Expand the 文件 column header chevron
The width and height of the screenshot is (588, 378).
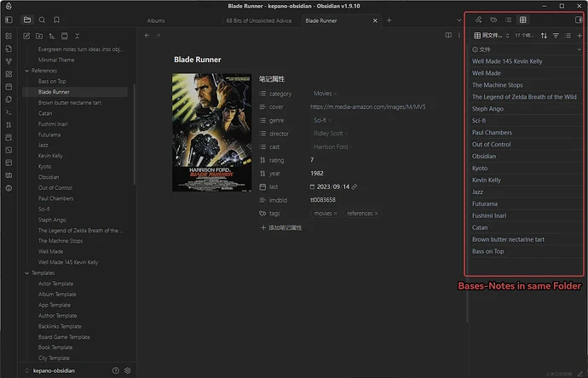coord(579,49)
